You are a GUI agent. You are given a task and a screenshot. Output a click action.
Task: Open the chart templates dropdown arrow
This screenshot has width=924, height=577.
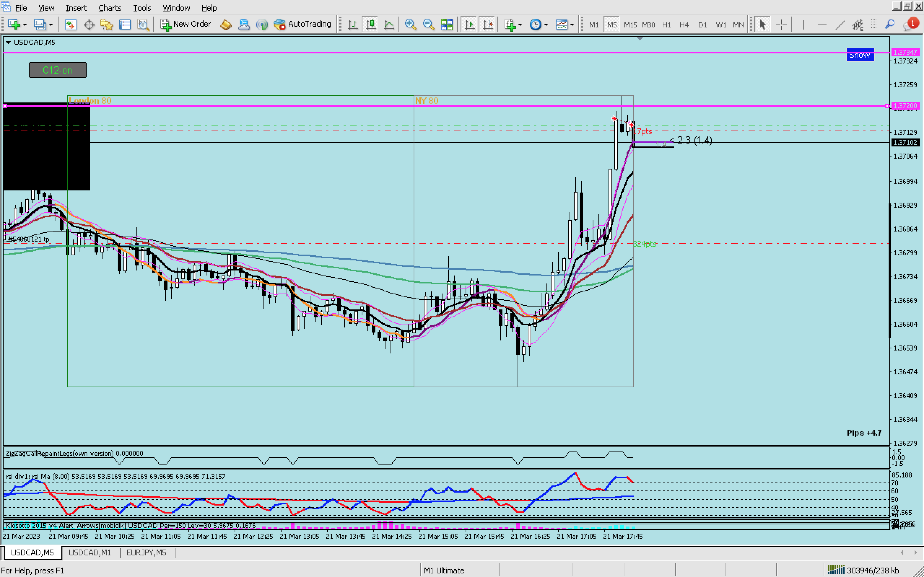572,25
